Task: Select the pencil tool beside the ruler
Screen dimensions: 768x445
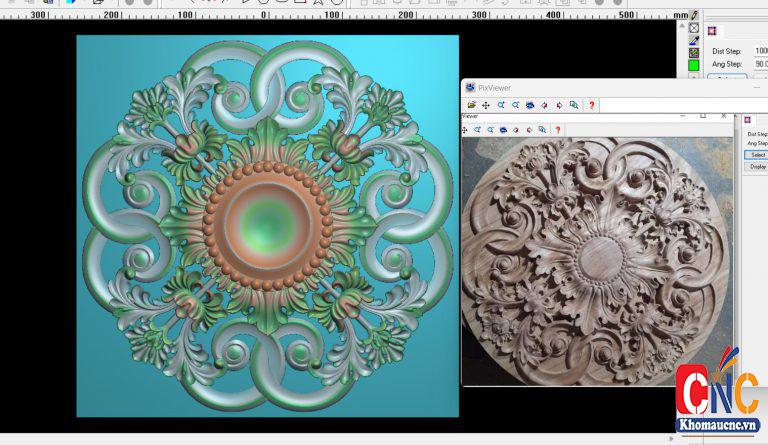Action: (x=694, y=15)
